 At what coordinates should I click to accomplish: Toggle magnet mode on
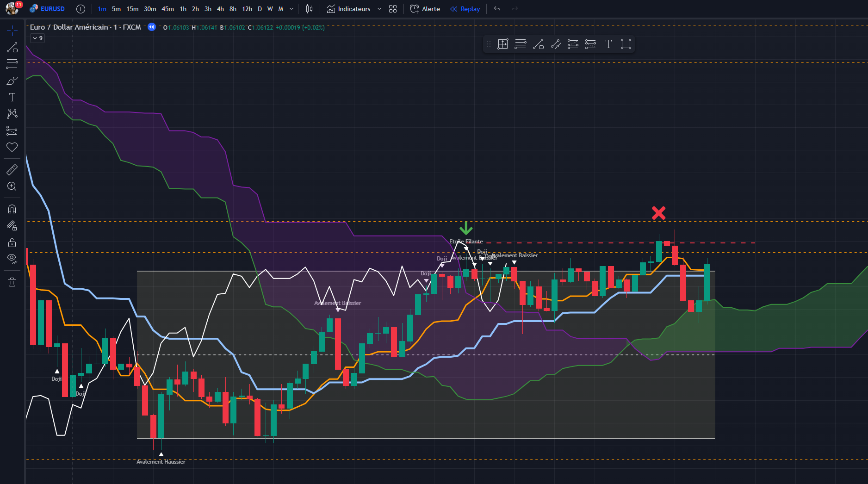click(12, 209)
